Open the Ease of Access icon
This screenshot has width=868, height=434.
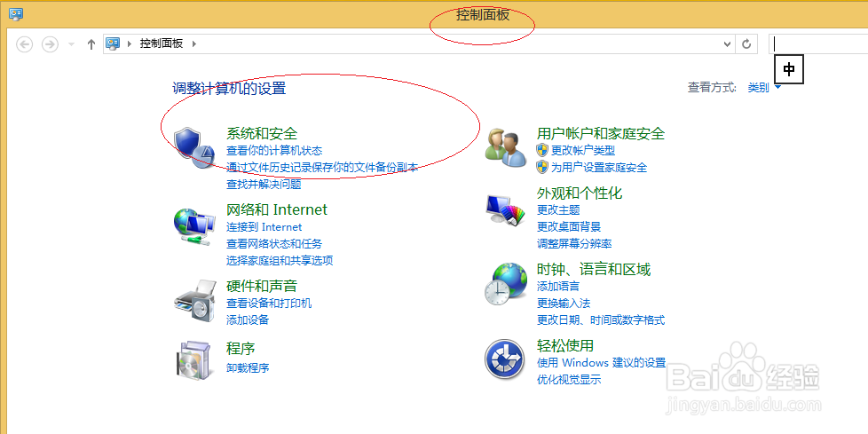[505, 359]
